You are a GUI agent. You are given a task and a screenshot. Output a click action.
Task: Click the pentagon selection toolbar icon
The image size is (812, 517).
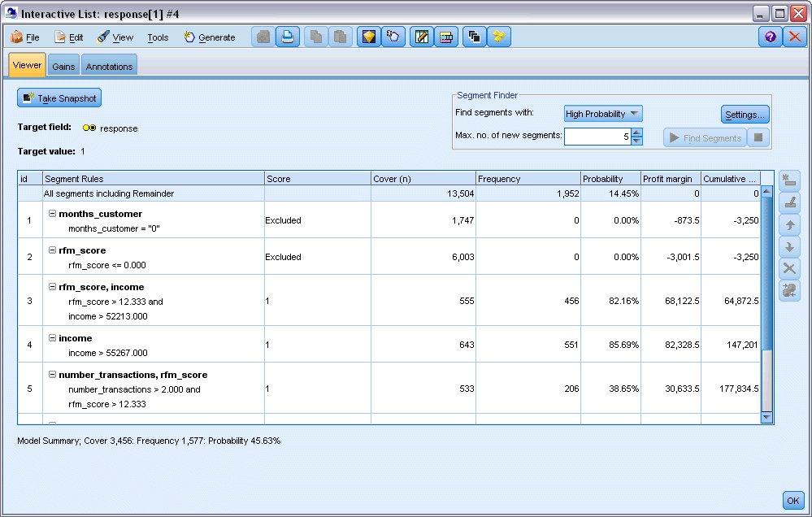point(393,37)
